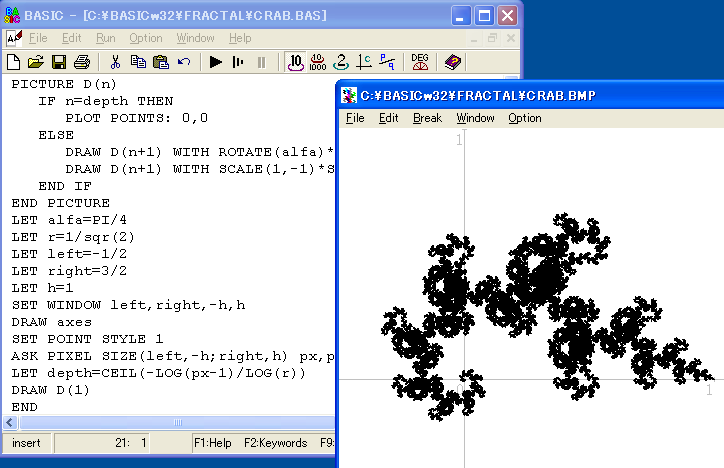Open the Option menu in the editor

point(145,38)
